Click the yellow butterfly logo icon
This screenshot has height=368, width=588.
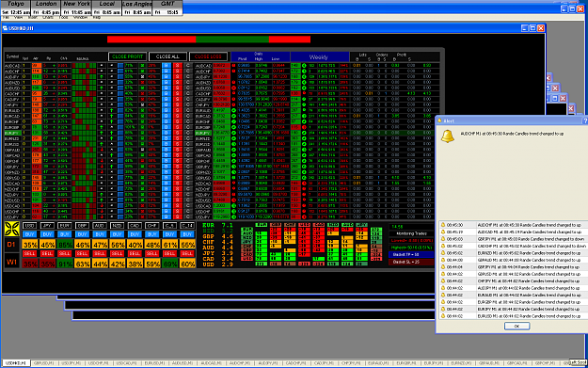pos(11,229)
